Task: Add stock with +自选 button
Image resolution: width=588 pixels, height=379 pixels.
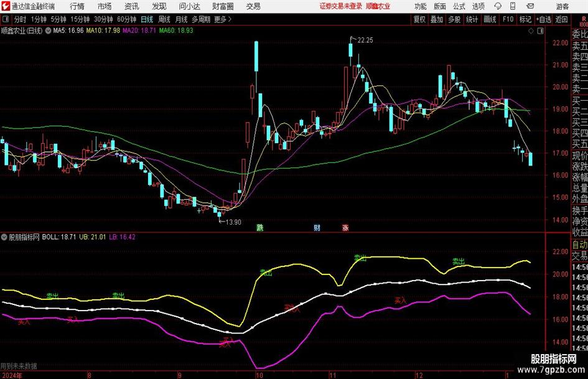Action: click(543, 19)
